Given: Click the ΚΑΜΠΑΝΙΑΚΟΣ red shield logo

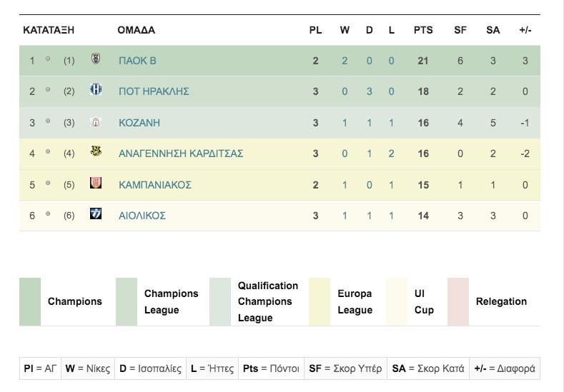Looking at the screenshot, I should point(96,183).
